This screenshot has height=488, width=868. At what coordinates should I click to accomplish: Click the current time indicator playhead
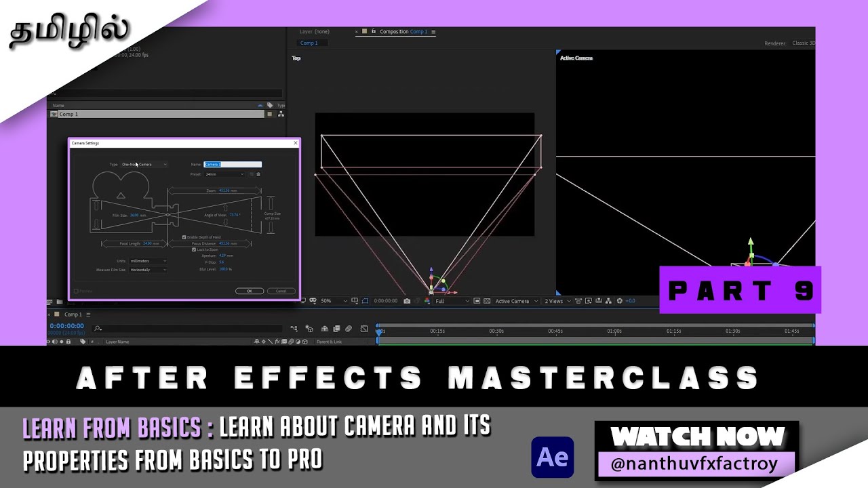[379, 331]
